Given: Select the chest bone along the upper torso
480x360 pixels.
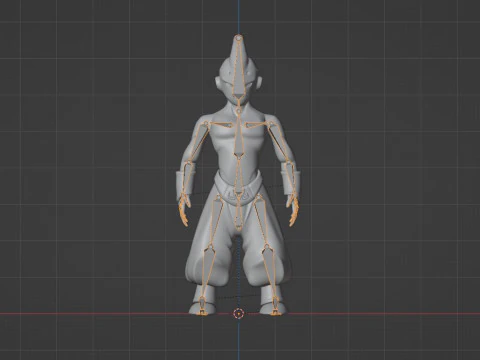Looking at the screenshot, I should point(239,135).
